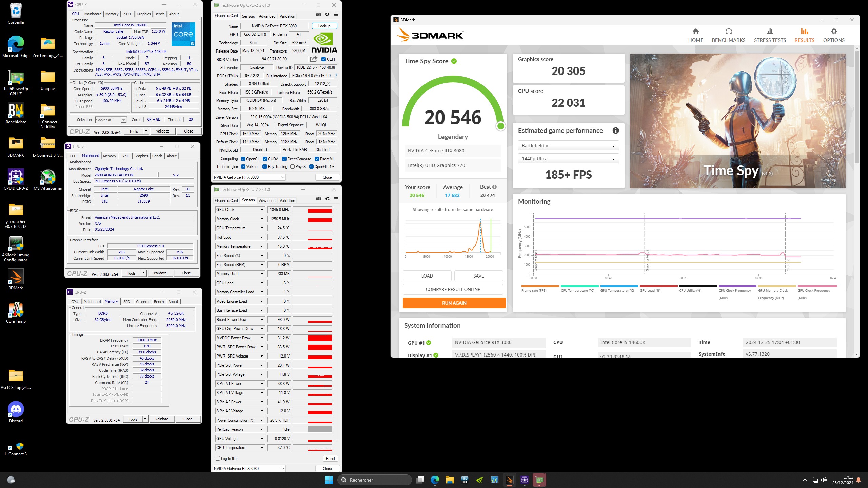Open MSI Afterburner desktop shortcut
This screenshot has width=868, height=488.
48,180
